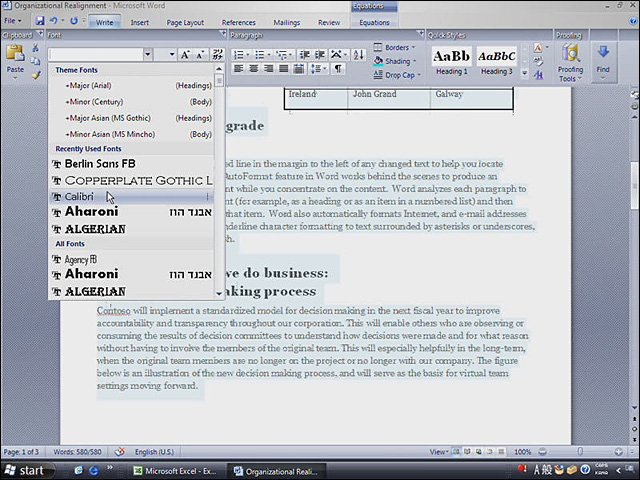The image size is (640, 480).
Task: Click the Windows Start button
Action: [25, 471]
